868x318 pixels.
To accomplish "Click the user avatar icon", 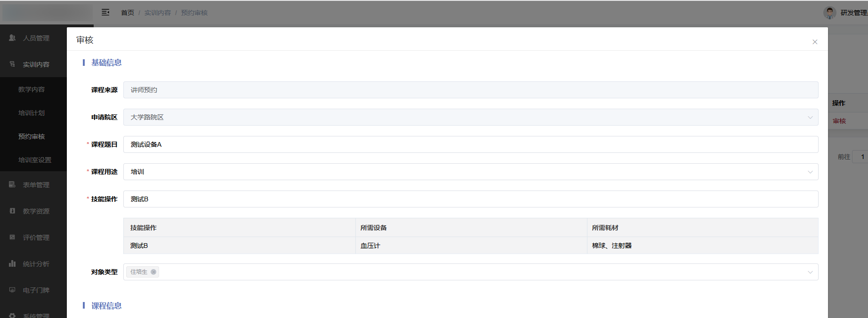I will pos(830,13).
